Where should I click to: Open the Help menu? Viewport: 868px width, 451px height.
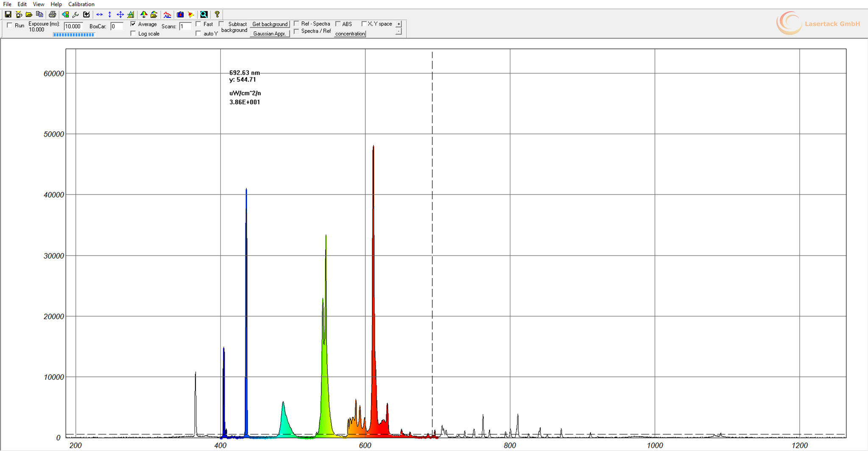pos(56,4)
